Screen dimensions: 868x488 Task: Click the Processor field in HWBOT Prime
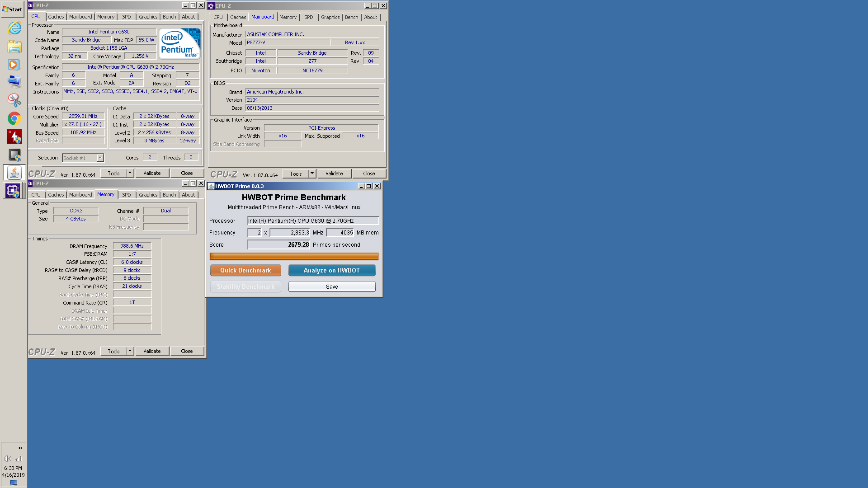313,221
